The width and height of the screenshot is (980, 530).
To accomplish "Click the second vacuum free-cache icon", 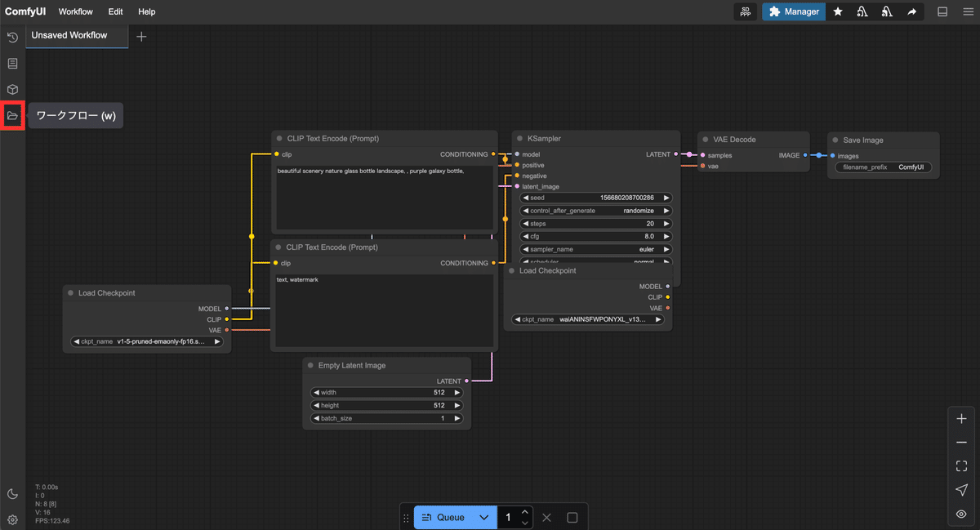I will tap(887, 11).
